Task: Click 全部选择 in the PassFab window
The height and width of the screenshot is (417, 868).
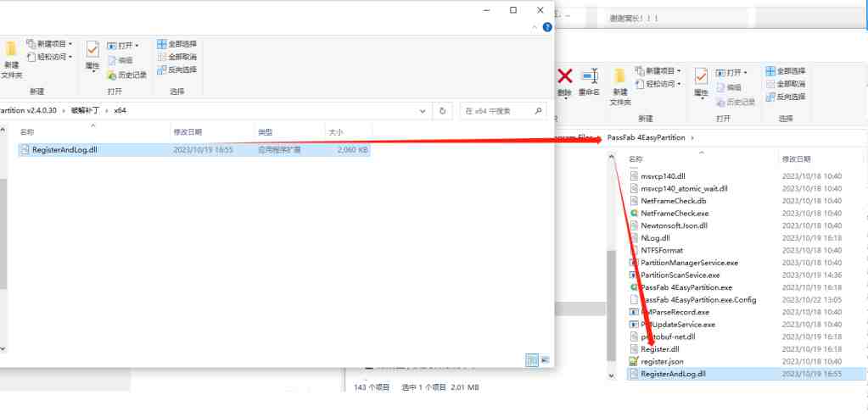Action: pyautogui.click(x=786, y=71)
